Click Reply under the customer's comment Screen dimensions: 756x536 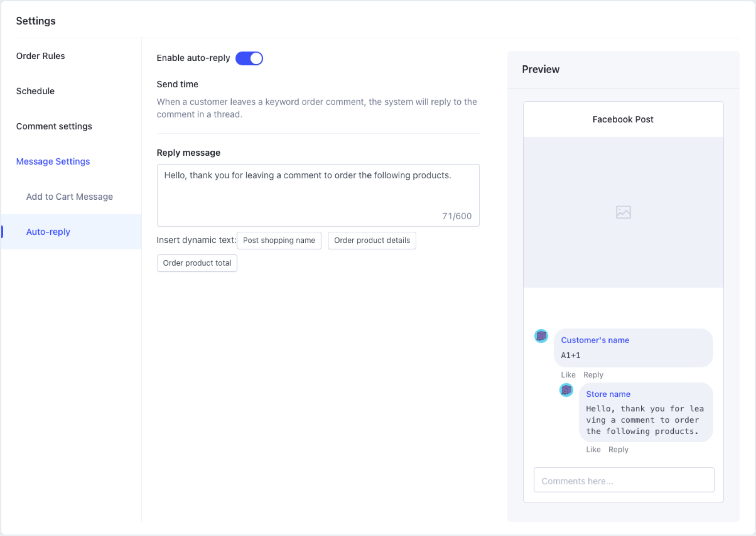(593, 375)
